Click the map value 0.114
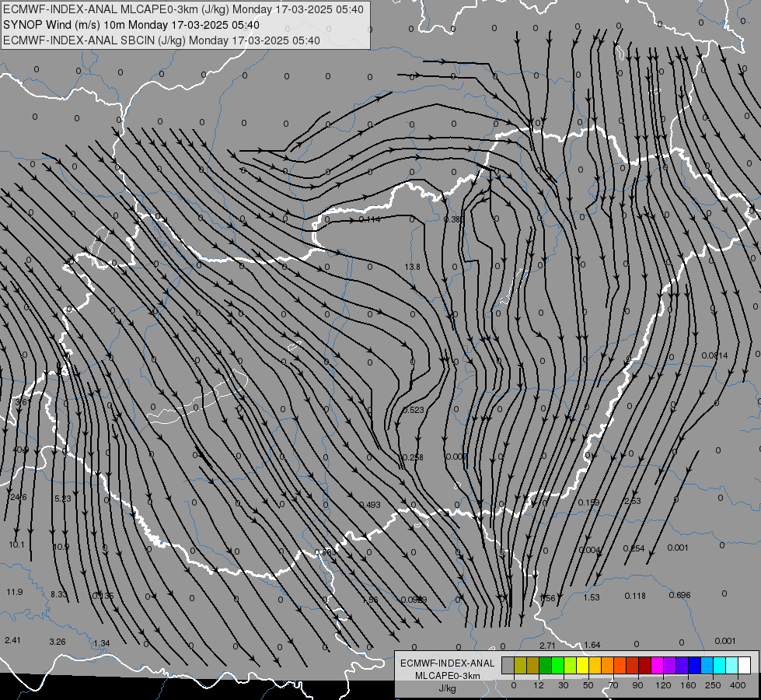The image size is (761, 700). (x=369, y=219)
